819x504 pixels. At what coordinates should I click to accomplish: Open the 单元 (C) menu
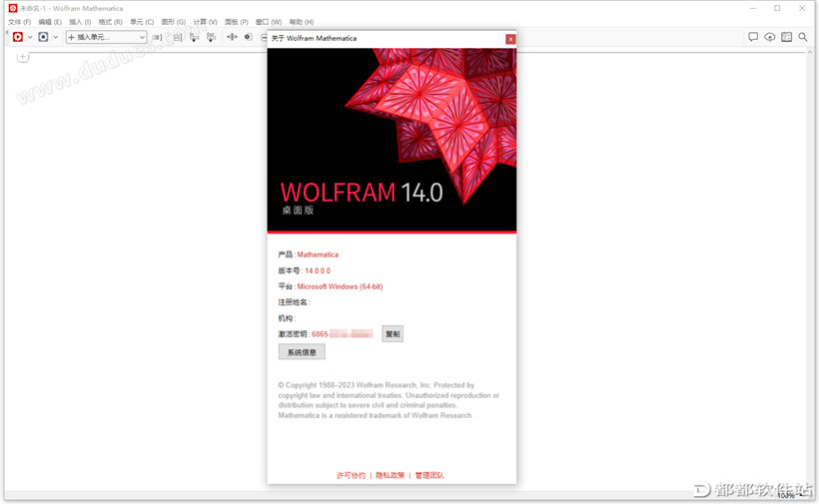(x=142, y=22)
